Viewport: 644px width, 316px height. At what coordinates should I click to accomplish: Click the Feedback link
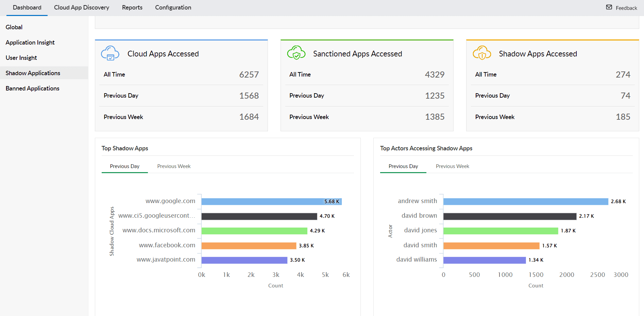(626, 8)
